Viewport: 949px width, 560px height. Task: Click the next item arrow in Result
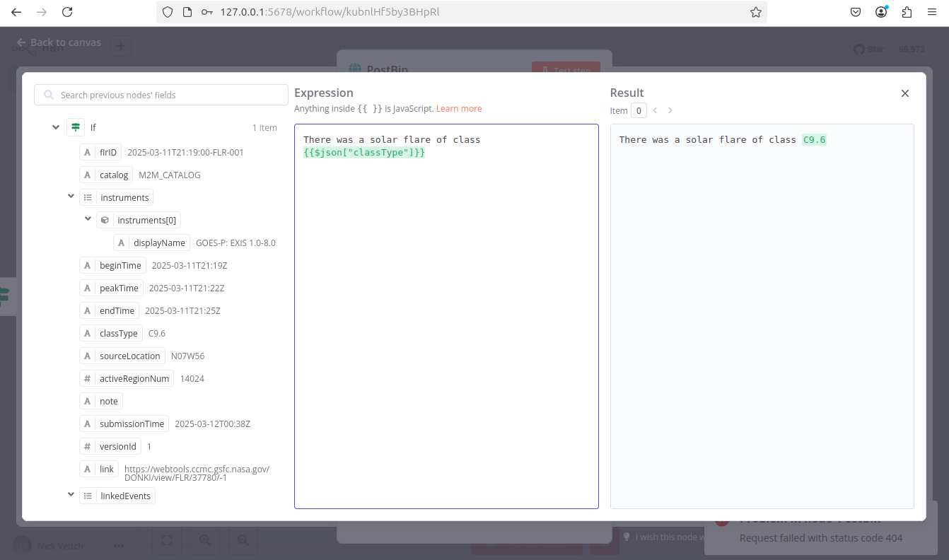coord(670,110)
